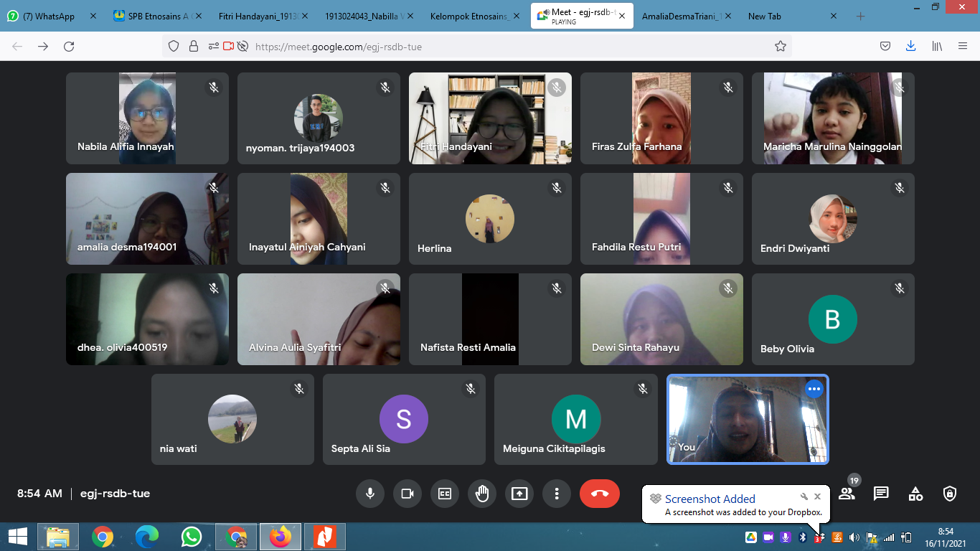980x551 pixels.
Task: Select Fitri Handayani's video tile
Action: point(490,118)
